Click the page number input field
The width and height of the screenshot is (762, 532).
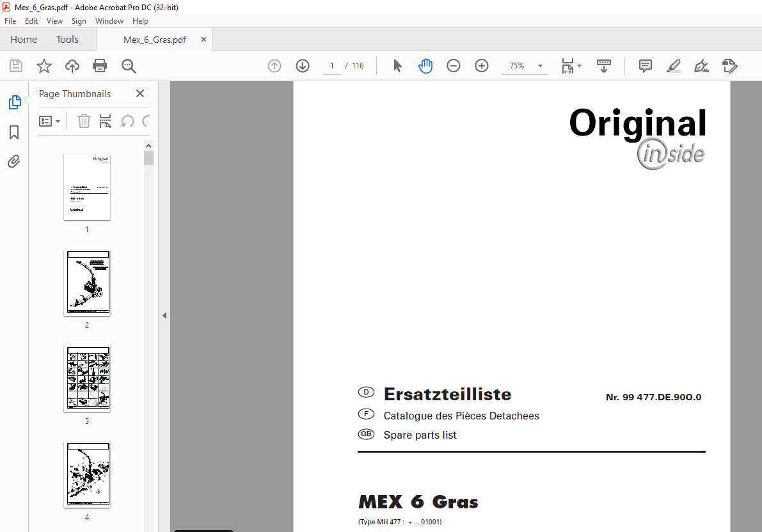333,66
